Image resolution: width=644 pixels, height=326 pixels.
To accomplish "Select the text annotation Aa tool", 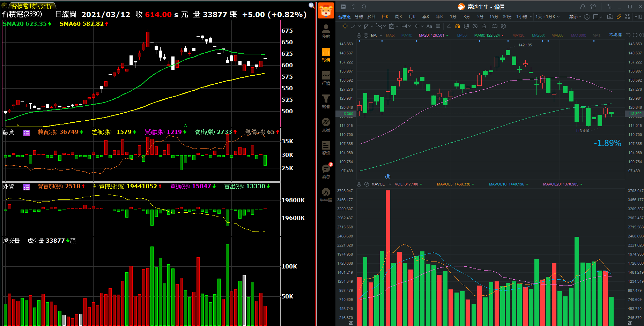I will click(x=429, y=26).
